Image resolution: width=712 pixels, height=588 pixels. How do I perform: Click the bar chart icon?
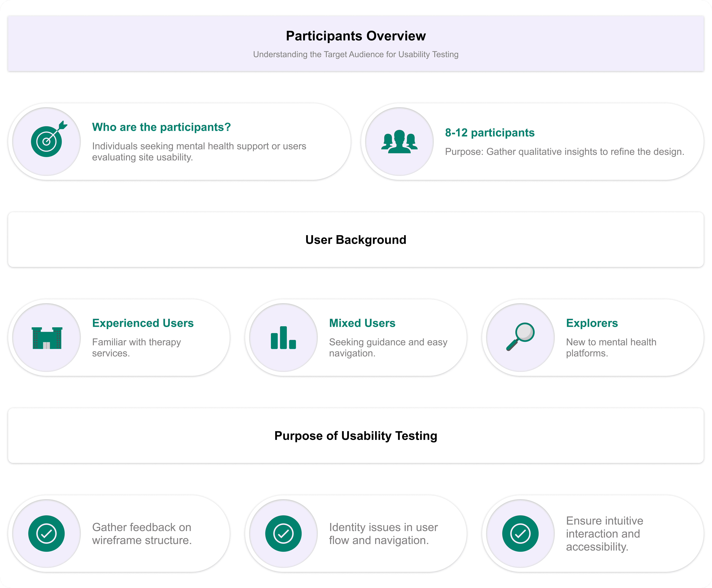[x=283, y=338]
